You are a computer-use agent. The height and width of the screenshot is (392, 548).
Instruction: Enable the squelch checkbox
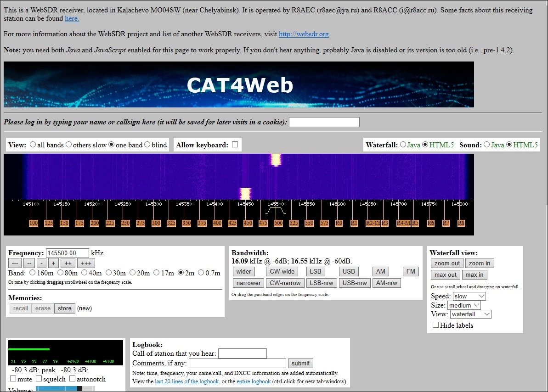(39, 378)
